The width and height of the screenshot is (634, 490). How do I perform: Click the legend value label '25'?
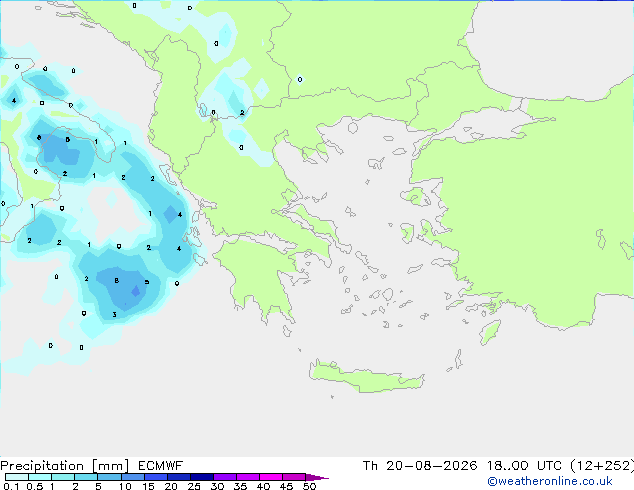click(x=194, y=486)
